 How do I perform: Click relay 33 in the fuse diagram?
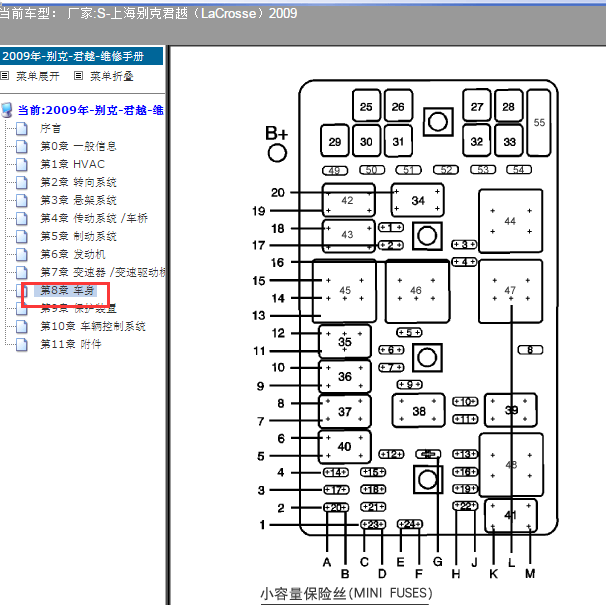(509, 142)
